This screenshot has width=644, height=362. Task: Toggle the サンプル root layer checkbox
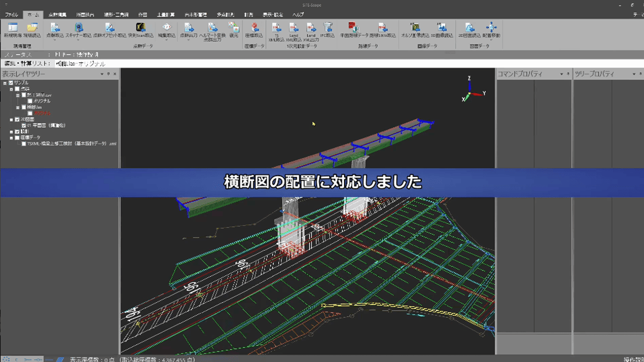tap(11, 83)
